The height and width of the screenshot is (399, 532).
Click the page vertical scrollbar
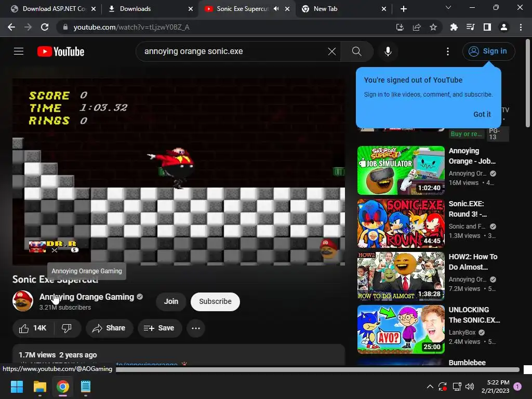(528, 83)
